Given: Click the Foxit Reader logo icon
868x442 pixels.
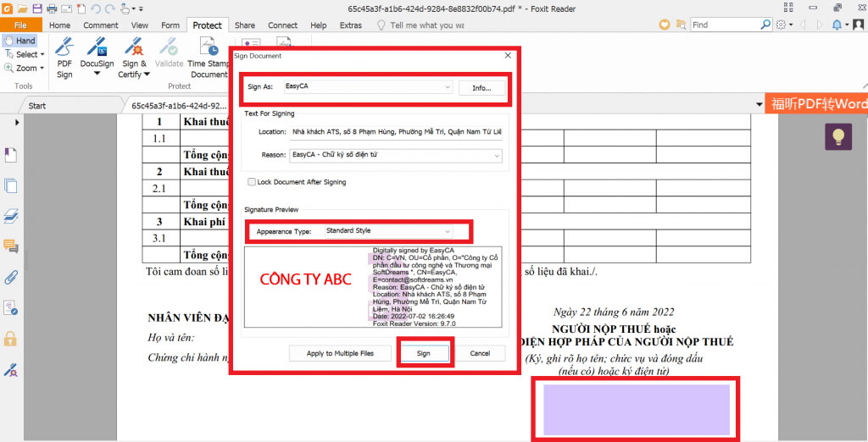Looking at the screenshot, I should (x=6, y=8).
